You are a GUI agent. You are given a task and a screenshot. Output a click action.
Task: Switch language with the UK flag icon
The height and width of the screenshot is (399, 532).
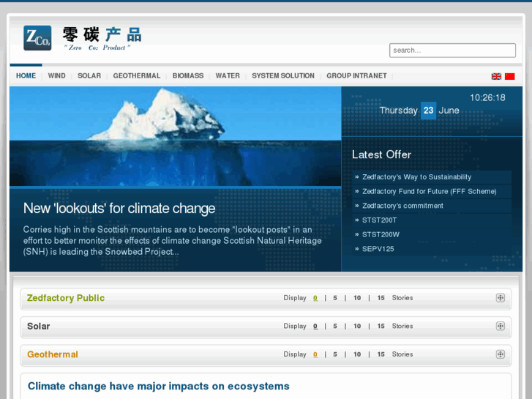click(x=496, y=76)
